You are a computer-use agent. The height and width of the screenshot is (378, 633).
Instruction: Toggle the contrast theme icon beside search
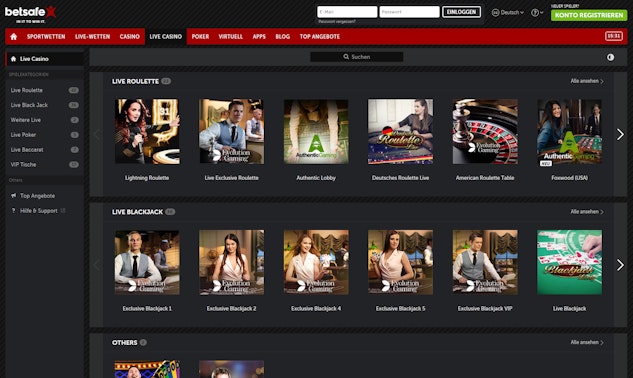[610, 57]
